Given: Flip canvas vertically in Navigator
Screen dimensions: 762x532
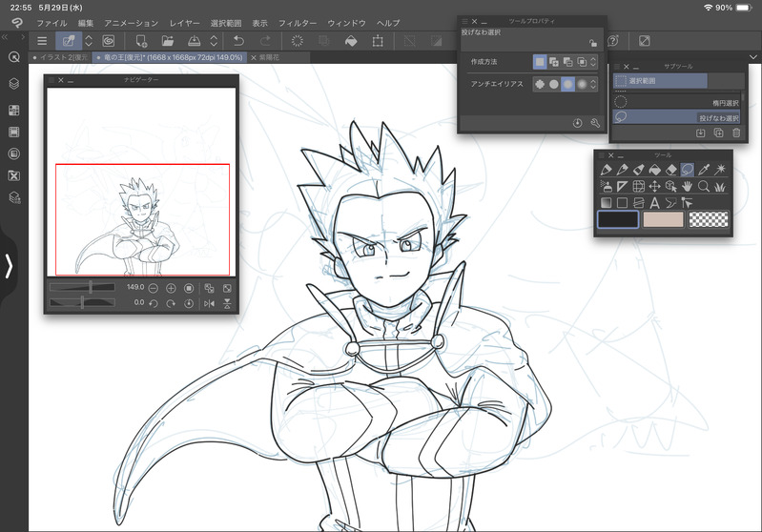Looking at the screenshot, I should coord(227,303).
